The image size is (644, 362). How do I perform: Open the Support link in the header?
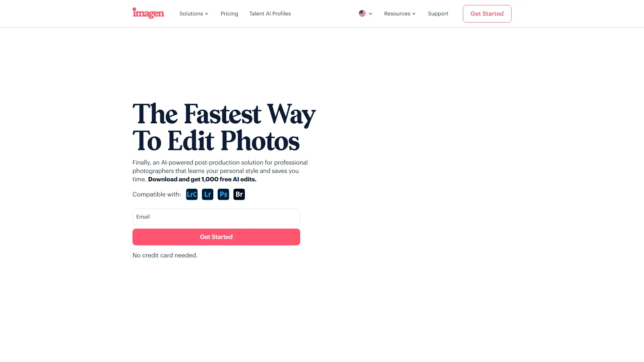coord(438,14)
